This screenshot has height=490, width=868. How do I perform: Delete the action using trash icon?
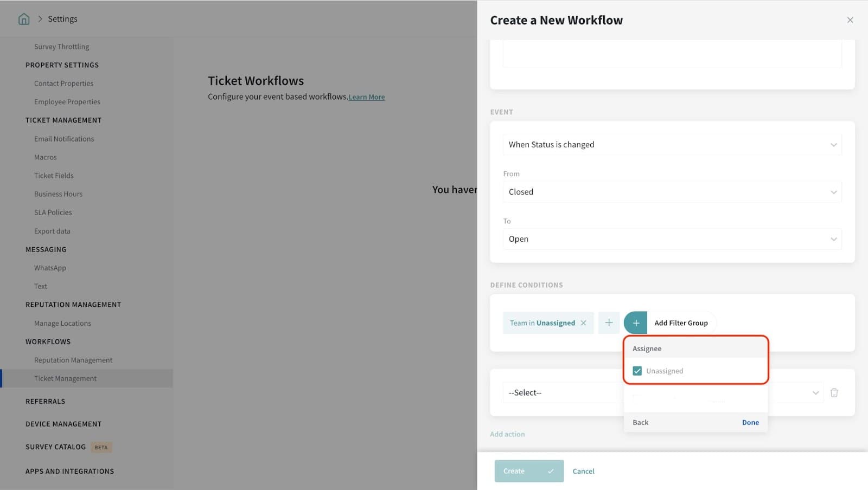click(x=834, y=392)
